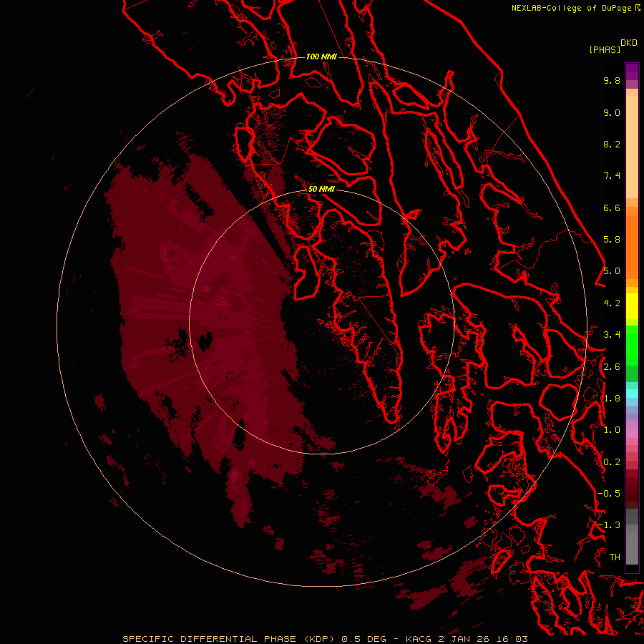Click the 6.6 scale value
644x644 pixels.
click(x=612, y=208)
